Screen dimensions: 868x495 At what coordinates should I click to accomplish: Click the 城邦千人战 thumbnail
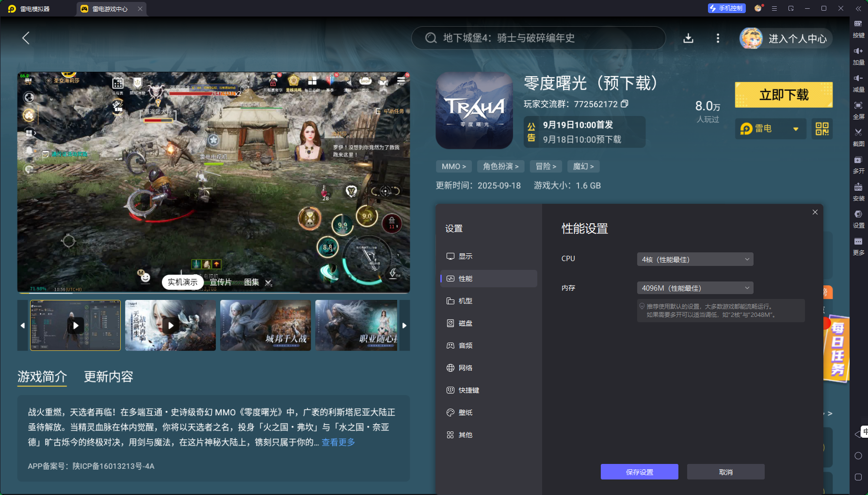[x=265, y=325]
